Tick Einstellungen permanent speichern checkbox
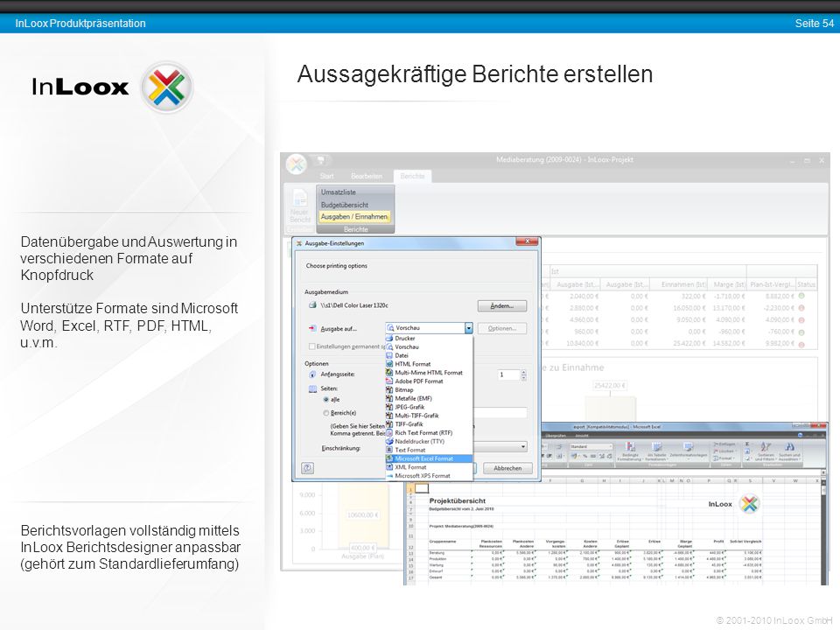 (x=312, y=346)
